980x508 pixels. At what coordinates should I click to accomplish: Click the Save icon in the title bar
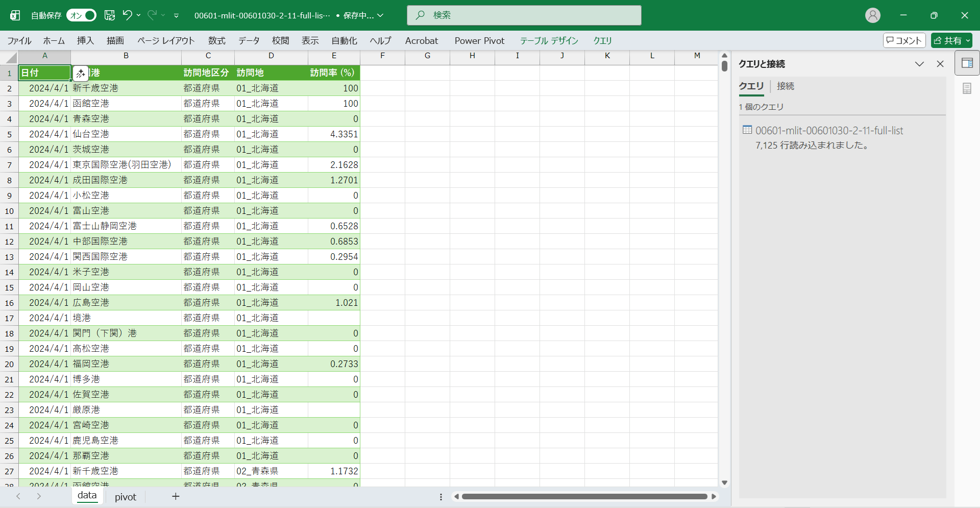pyautogui.click(x=110, y=15)
